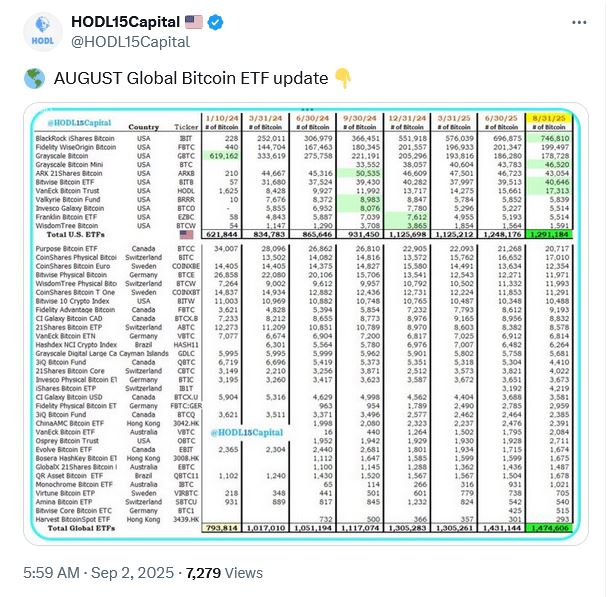Click the pointing-down hand emoji
608x597 pixels.
(343, 77)
